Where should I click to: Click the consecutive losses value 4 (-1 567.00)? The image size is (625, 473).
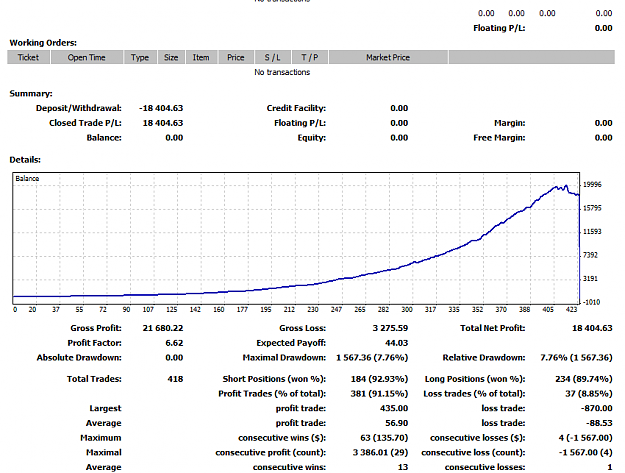click(x=585, y=438)
